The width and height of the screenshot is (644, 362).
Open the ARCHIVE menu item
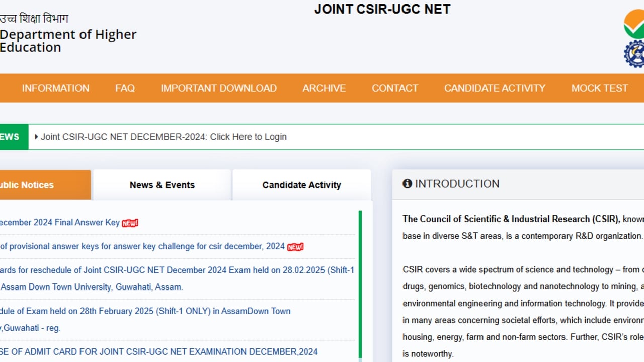tap(324, 88)
